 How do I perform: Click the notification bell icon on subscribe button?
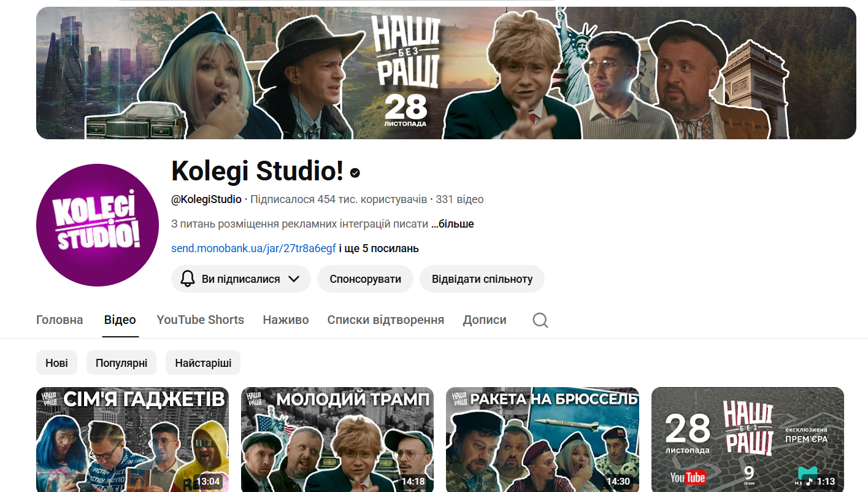click(x=188, y=279)
